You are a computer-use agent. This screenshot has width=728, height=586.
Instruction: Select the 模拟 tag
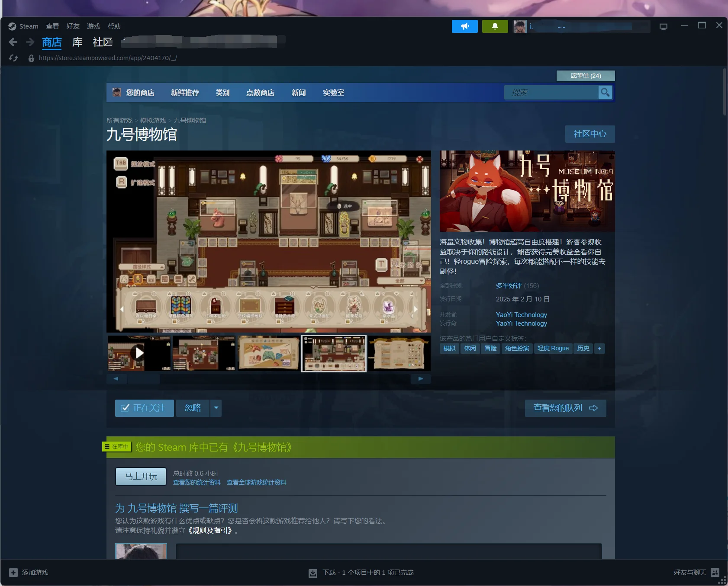pos(449,348)
